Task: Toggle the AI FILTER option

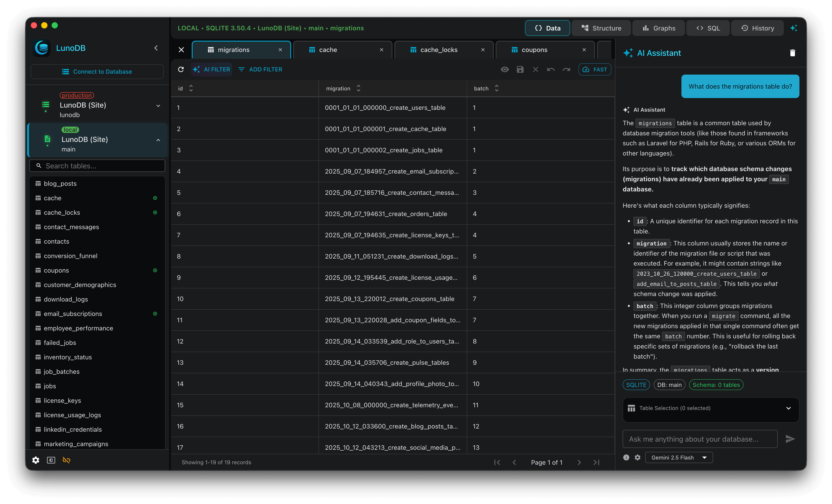Action: pyautogui.click(x=212, y=69)
